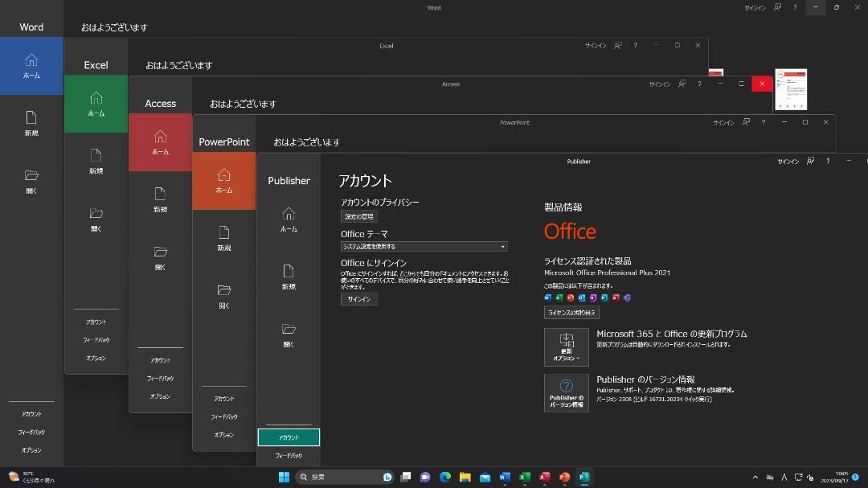Open the help question mark in Publisher title bar
868x488 pixels.
pos(828,161)
